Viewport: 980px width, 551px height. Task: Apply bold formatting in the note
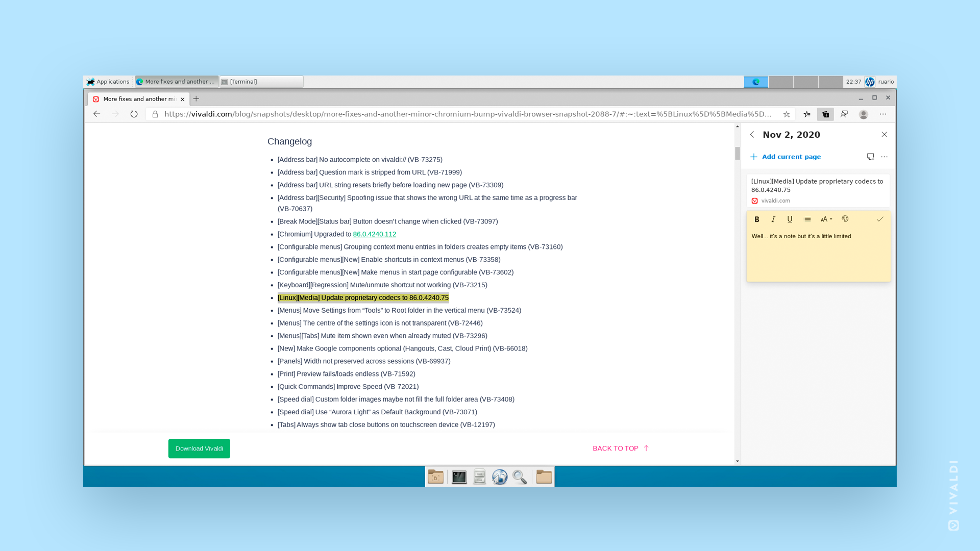click(x=757, y=219)
